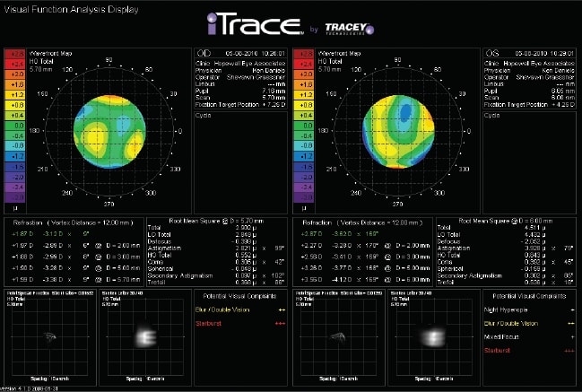Open the OD Snellen letter 20/40 simulation
This screenshot has height=392, width=582.
[x=145, y=337]
